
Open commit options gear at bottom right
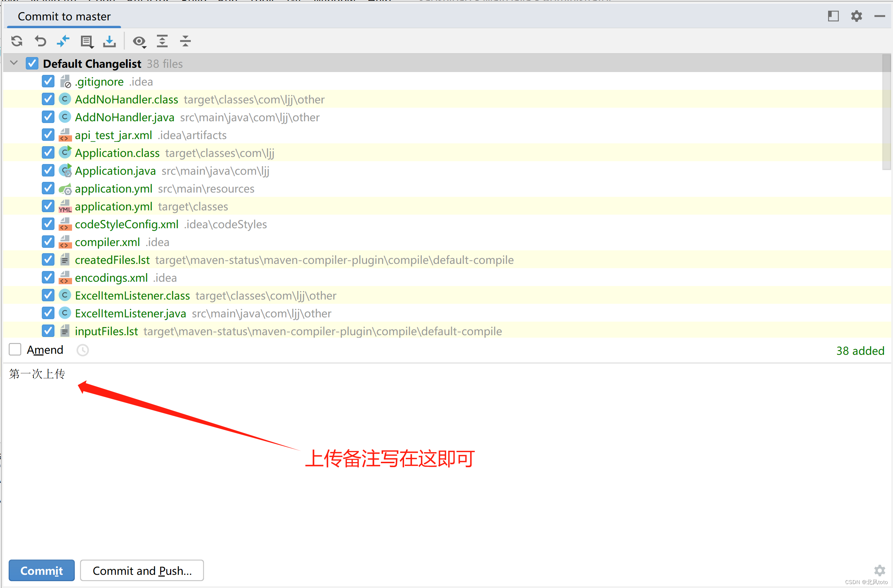click(x=880, y=571)
